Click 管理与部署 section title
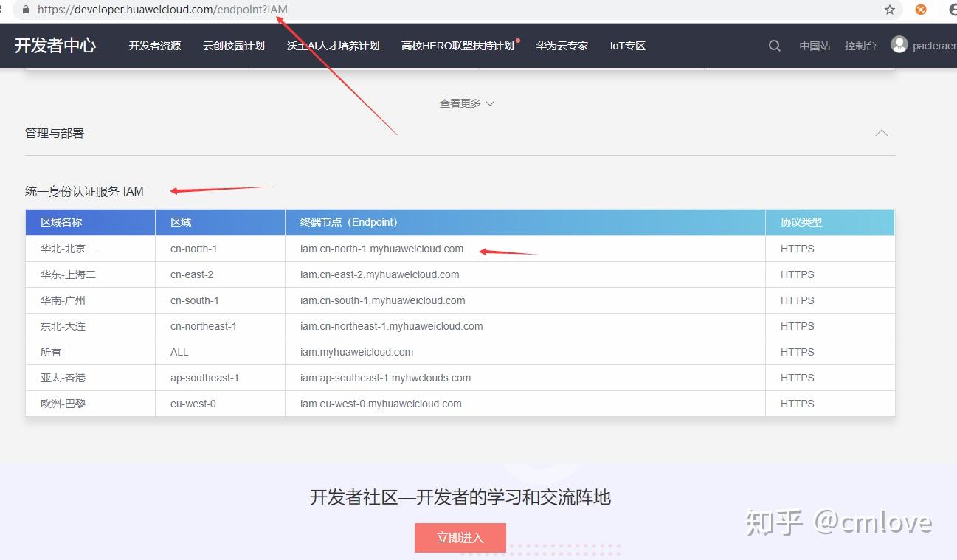This screenshot has height=560, width=957. (x=55, y=133)
